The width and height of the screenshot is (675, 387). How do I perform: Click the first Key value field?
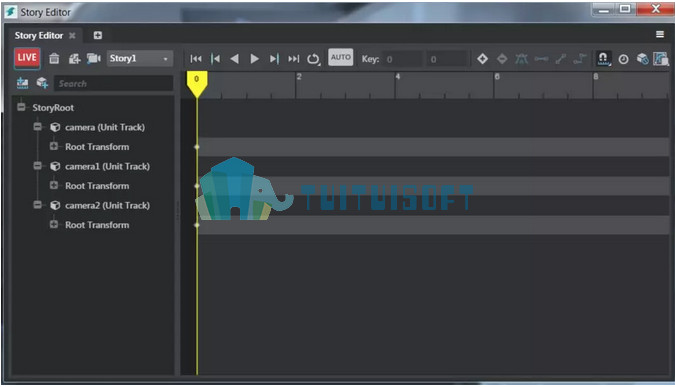coord(403,59)
